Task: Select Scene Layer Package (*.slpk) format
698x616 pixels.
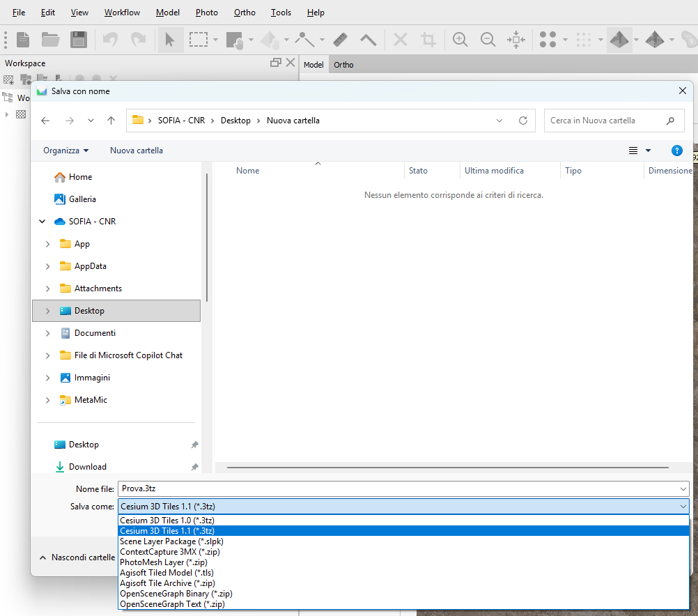Action: (171, 541)
